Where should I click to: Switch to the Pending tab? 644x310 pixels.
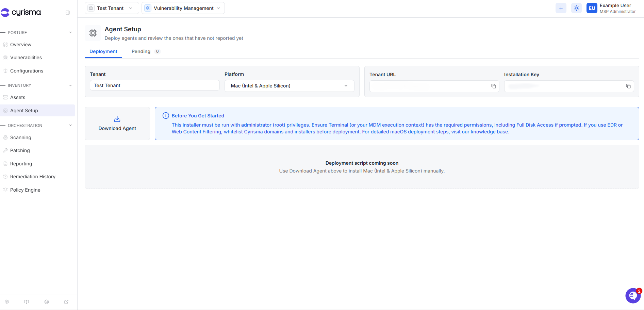145,51
